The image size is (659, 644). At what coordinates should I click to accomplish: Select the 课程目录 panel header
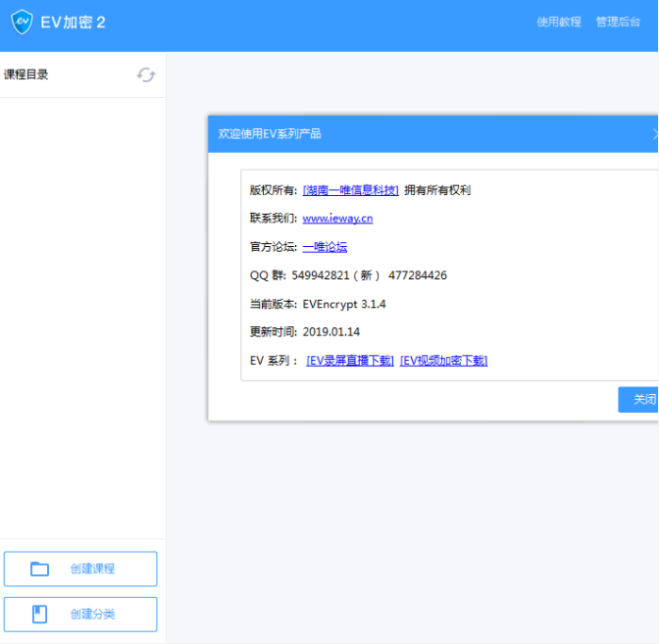[26, 74]
